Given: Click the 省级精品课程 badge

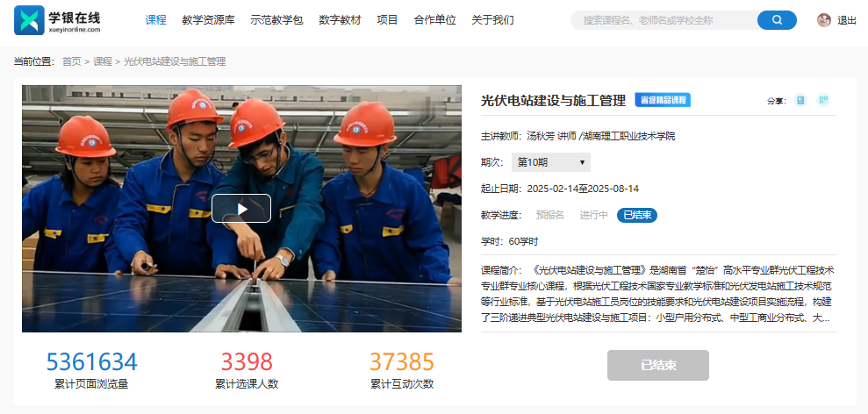Looking at the screenshot, I should pos(663,100).
